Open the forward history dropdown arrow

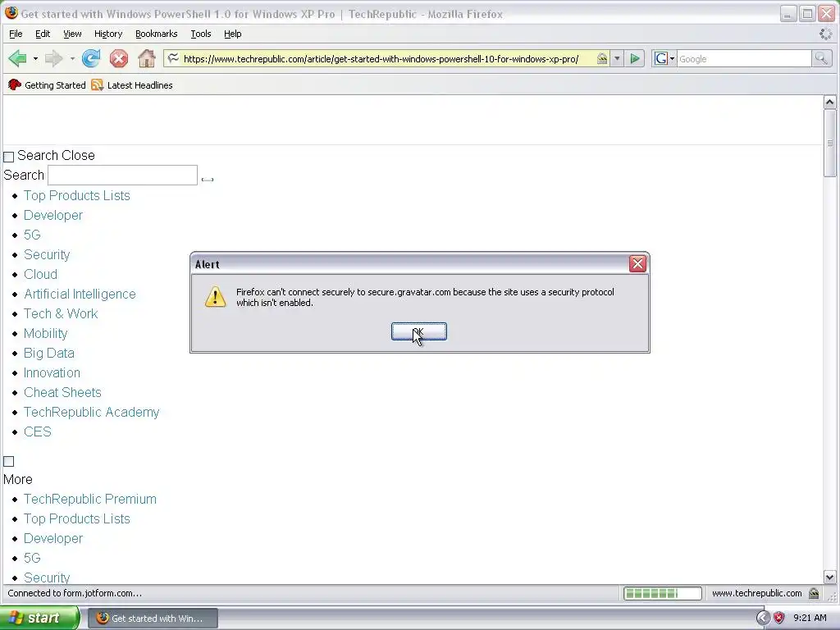[x=72, y=58]
